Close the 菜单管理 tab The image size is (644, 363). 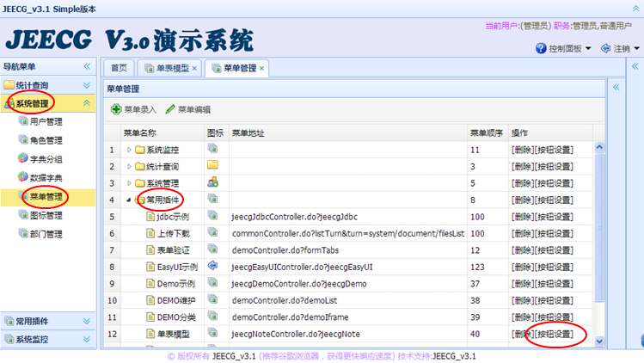[261, 69]
